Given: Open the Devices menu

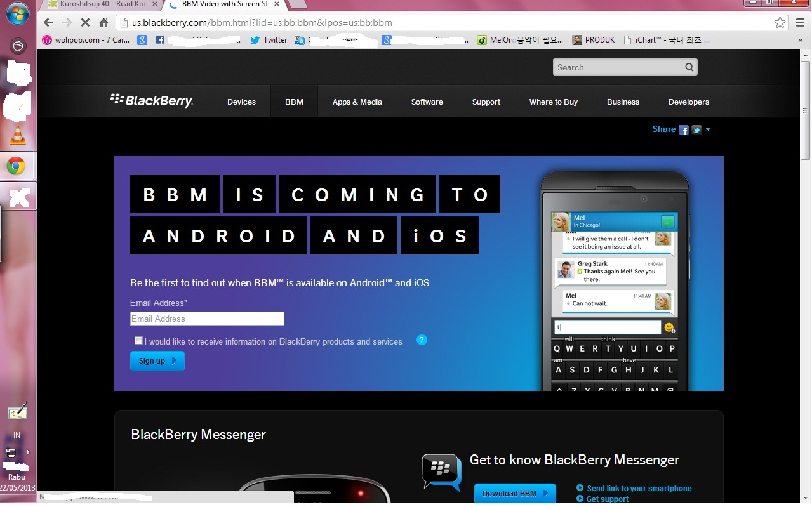Looking at the screenshot, I should (241, 102).
